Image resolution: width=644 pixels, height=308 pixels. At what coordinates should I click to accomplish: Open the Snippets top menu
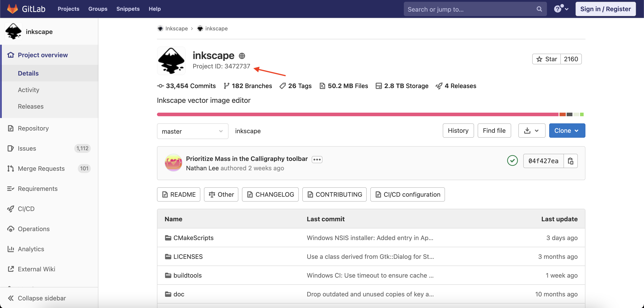click(x=128, y=9)
